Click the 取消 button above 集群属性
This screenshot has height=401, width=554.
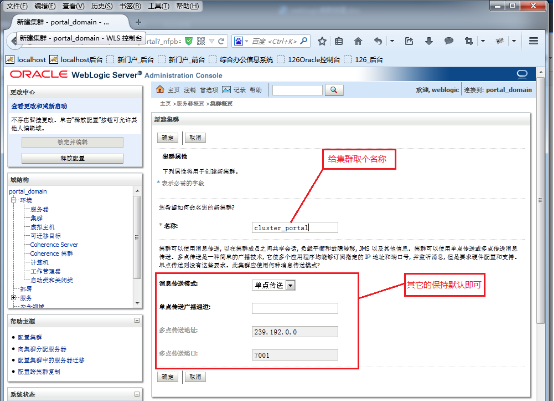click(195, 137)
